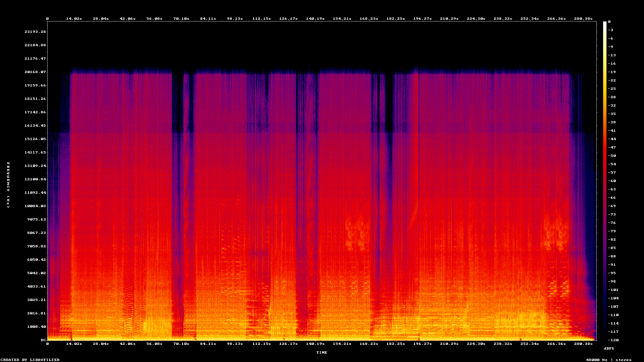This screenshot has height=362, width=644.
Task: Click the 14.02s top time label
Action: pyautogui.click(x=74, y=19)
